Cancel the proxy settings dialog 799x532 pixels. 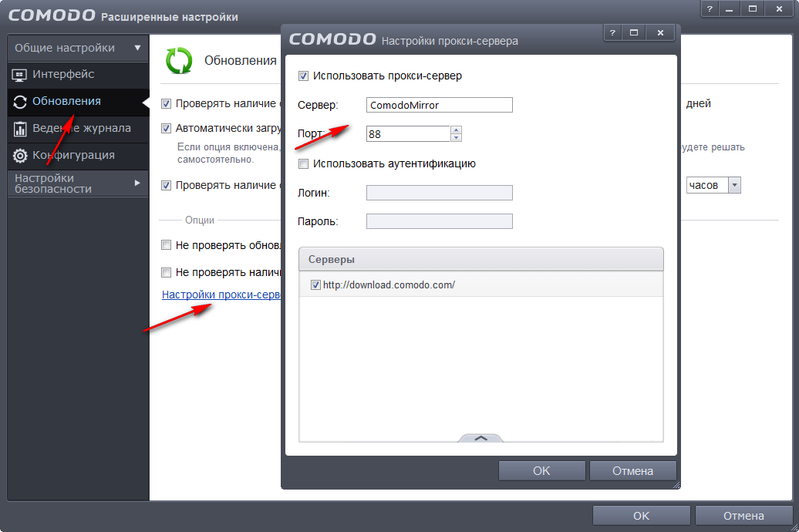click(x=633, y=471)
